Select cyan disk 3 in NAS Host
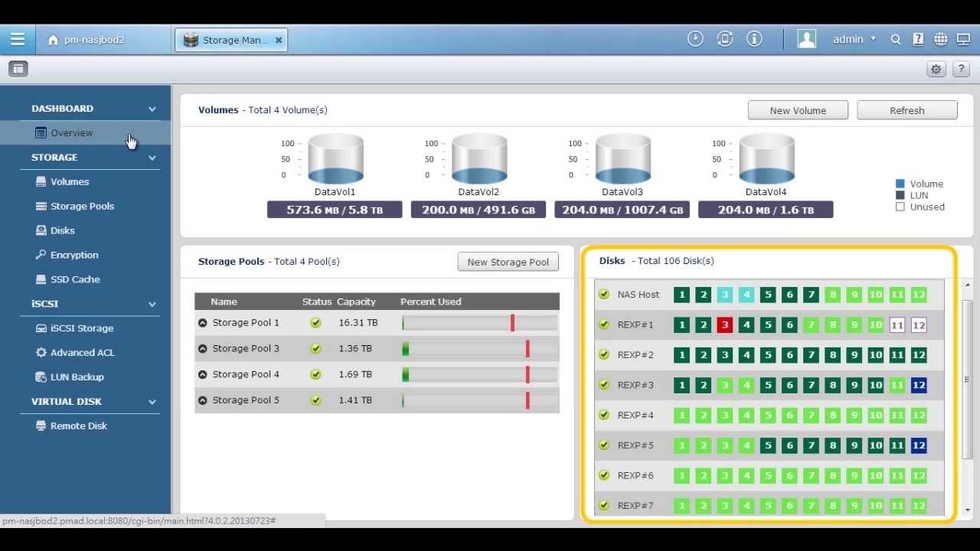 pyautogui.click(x=725, y=295)
